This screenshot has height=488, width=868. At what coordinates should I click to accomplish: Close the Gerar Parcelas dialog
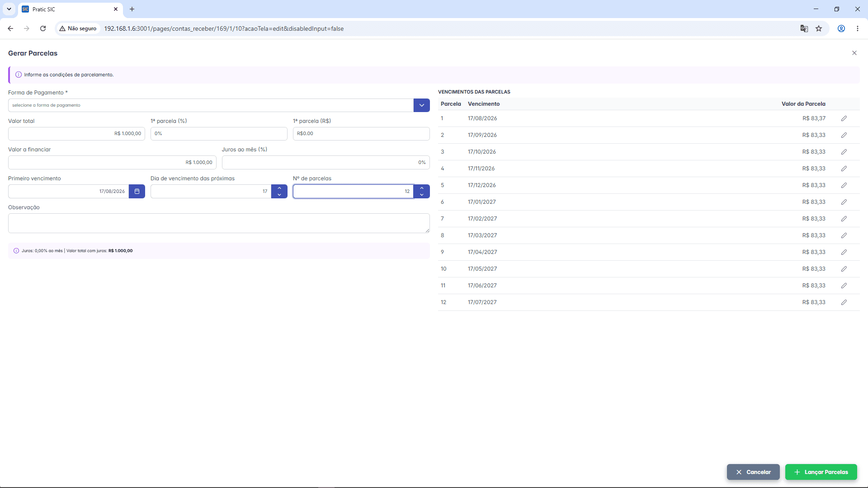click(x=854, y=53)
